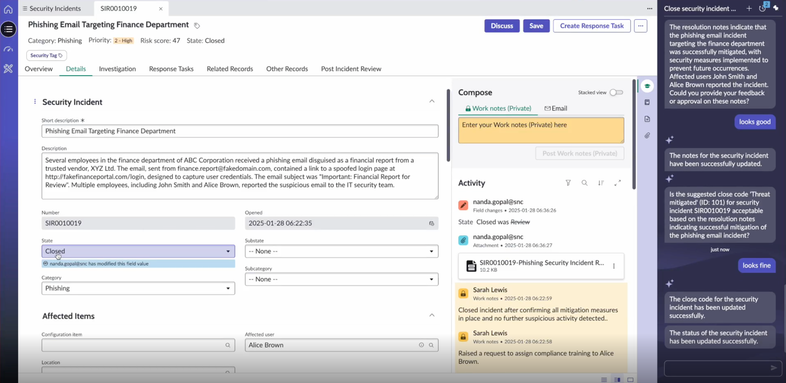Open the Home icon in left sidebar
The image size is (786, 383).
coord(8,9)
